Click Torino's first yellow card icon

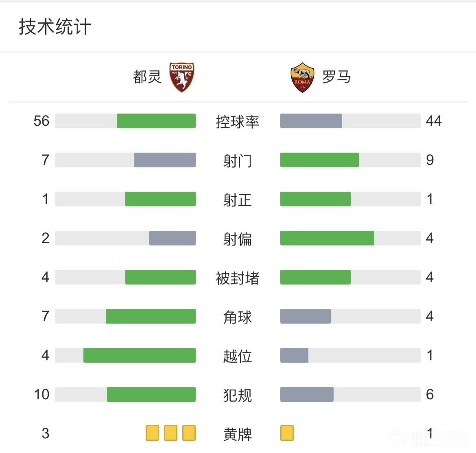pos(152,433)
